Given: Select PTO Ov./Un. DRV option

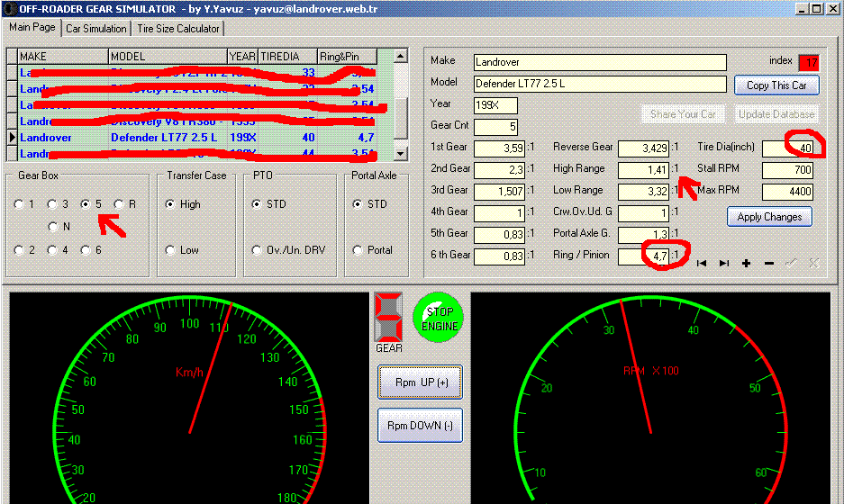Looking at the screenshot, I should [257, 250].
